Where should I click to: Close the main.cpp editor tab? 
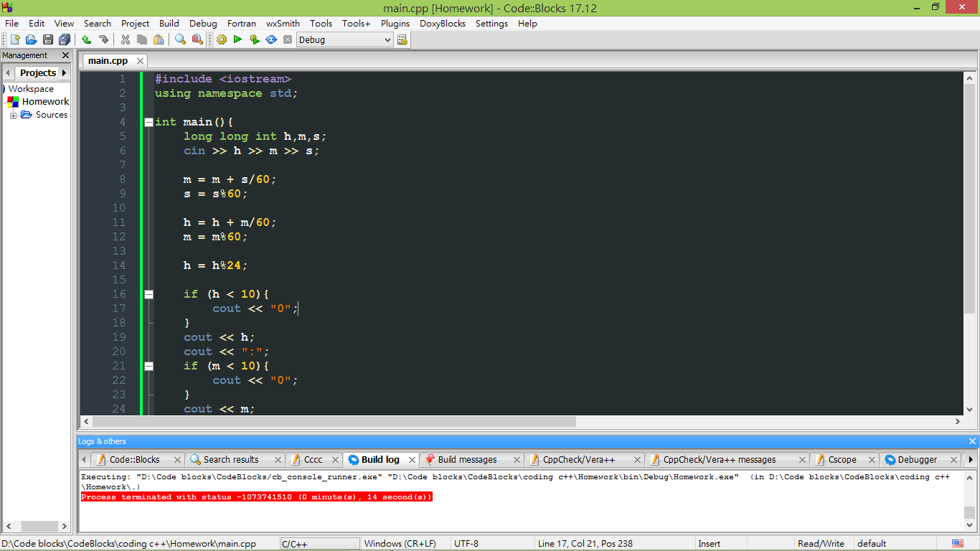(141, 61)
